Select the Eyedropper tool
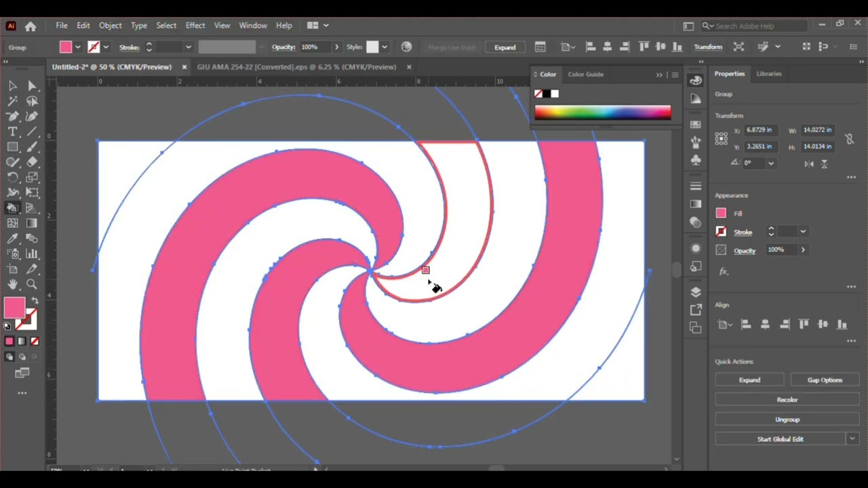This screenshot has width=868, height=488. pos(13,239)
